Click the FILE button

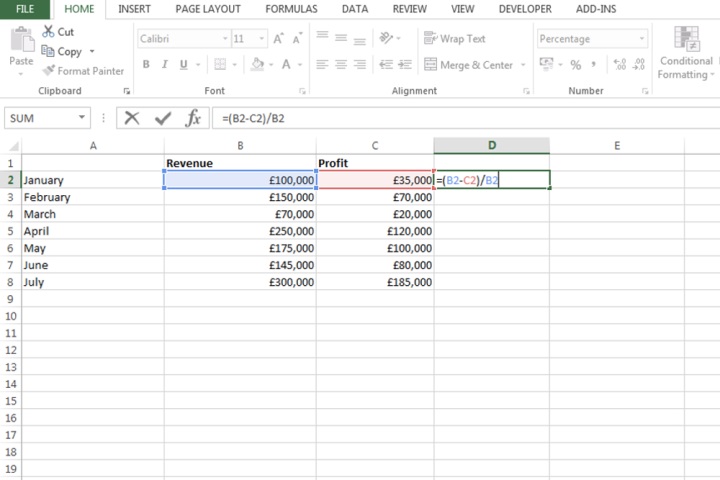pyautogui.click(x=24, y=9)
